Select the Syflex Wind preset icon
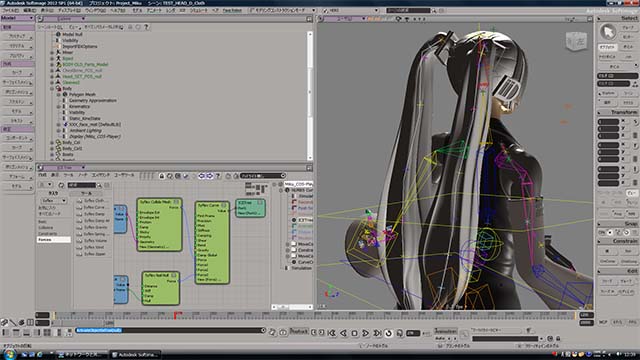Image resolution: width=640 pixels, height=360 pixels. point(79,247)
